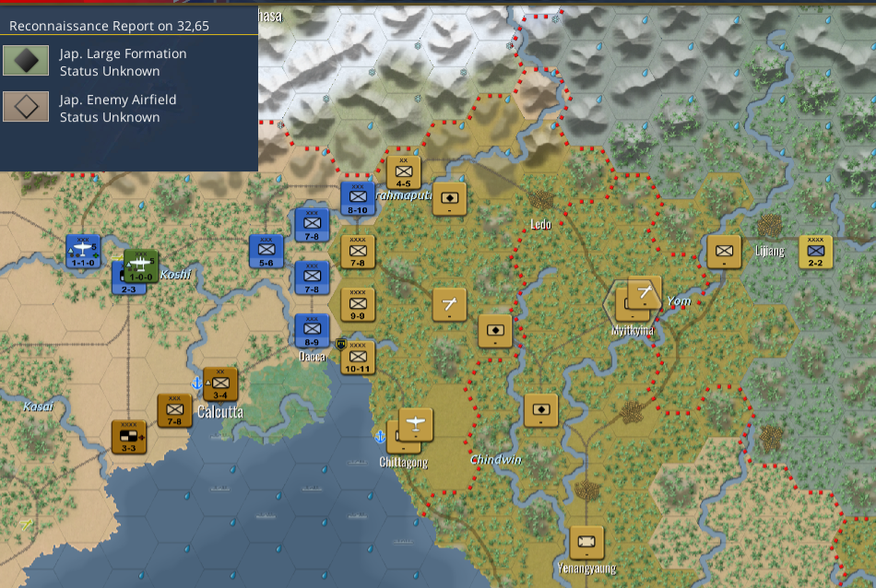Click the Calcutta port anchor icon
Viewport: 876px width, 588px height.
coord(196,383)
